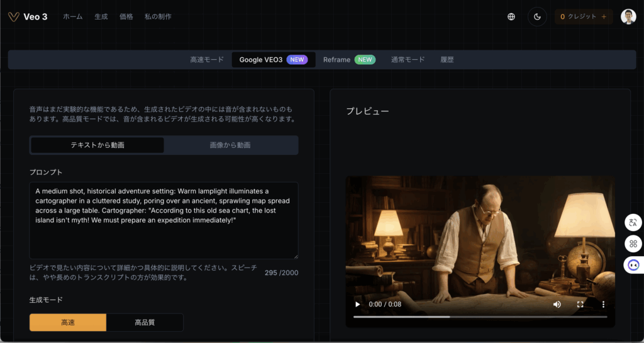
Task: Open the user profile avatar
Action: pos(628,17)
